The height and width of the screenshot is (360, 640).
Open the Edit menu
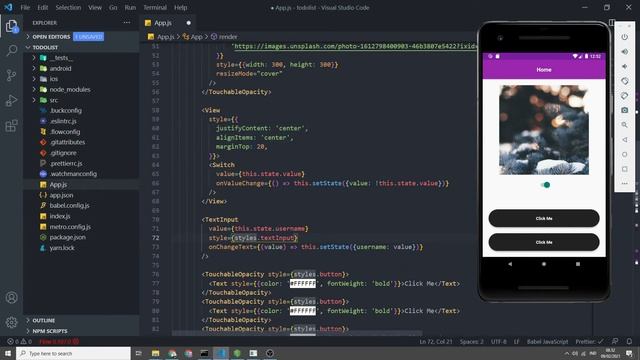click(42, 7)
